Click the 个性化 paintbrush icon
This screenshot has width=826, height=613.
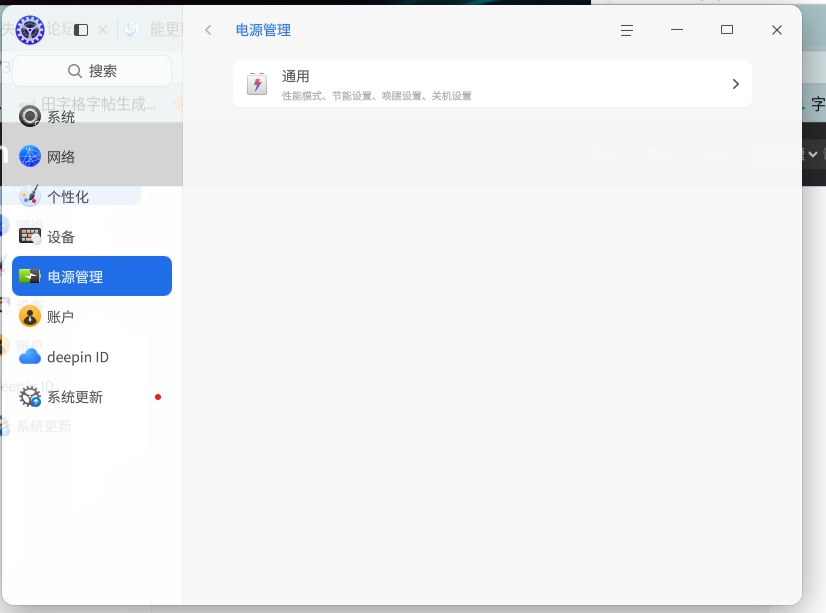[x=30, y=196]
